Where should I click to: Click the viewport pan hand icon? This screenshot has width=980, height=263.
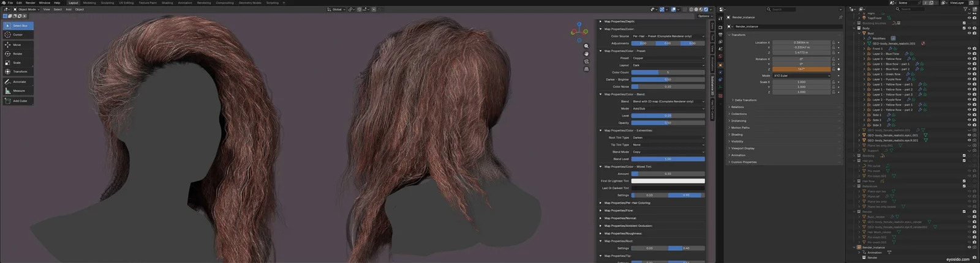(586, 54)
